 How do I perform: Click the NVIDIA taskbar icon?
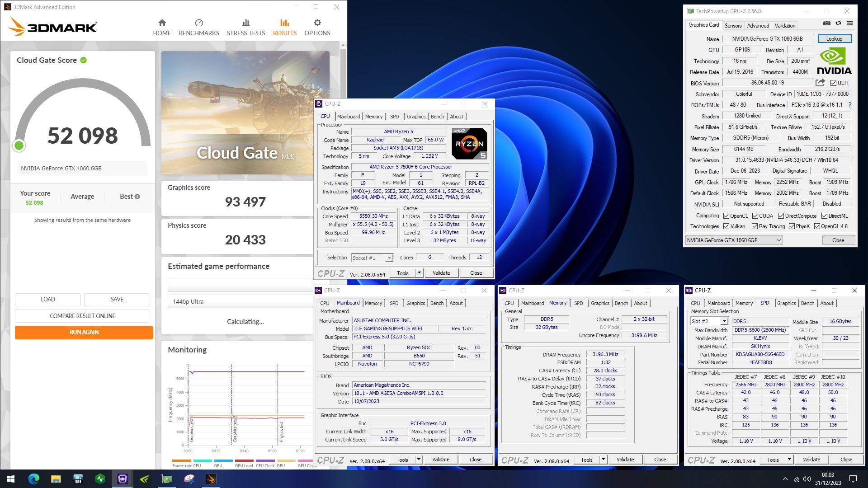point(145,479)
